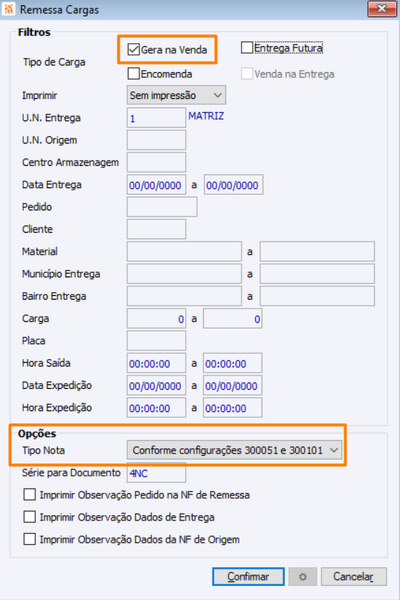Click the Data Entrega start date field
400x600 pixels.
156,185
